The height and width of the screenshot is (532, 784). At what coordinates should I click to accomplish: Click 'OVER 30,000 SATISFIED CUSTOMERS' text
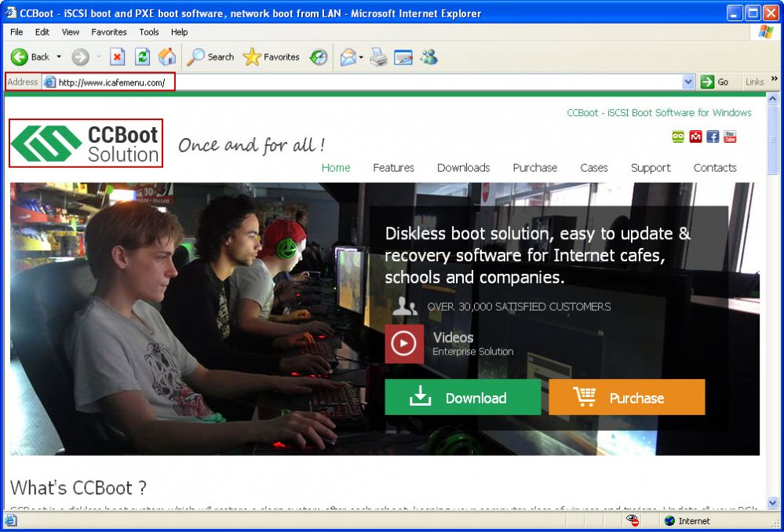point(519,307)
